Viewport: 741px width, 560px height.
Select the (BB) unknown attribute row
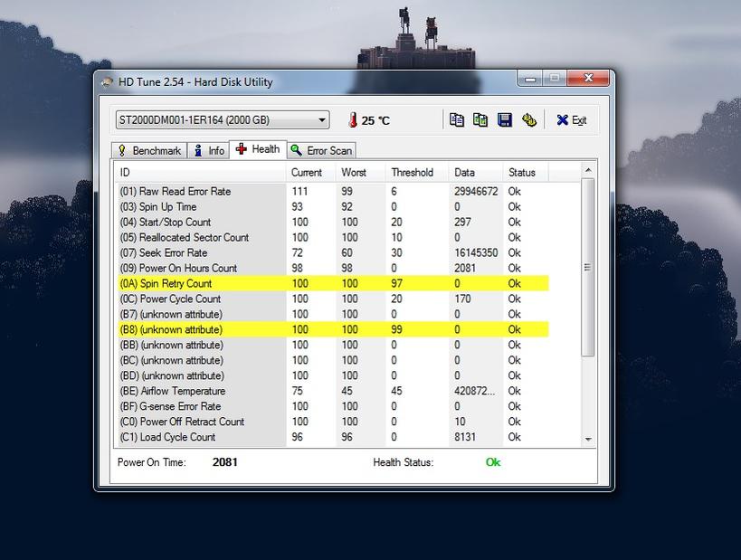(332, 345)
